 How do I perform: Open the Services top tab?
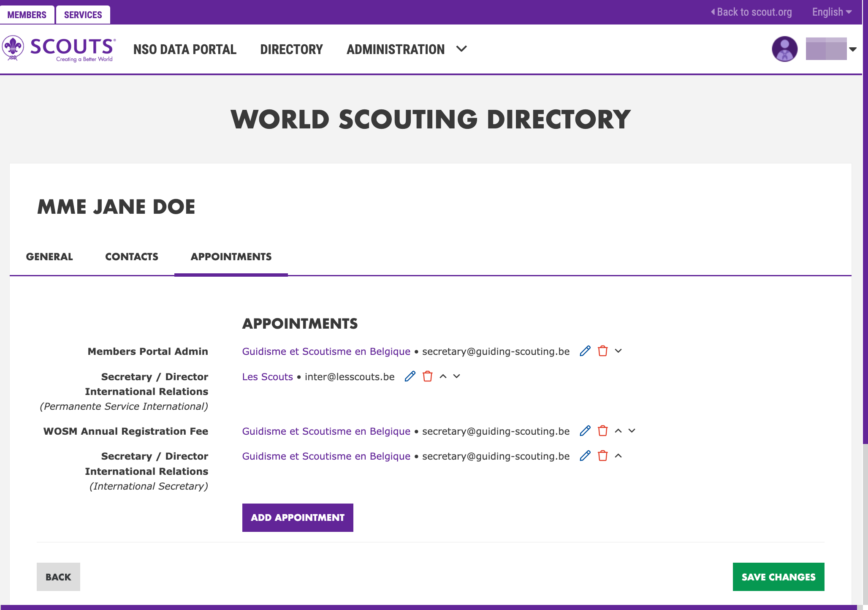point(83,15)
